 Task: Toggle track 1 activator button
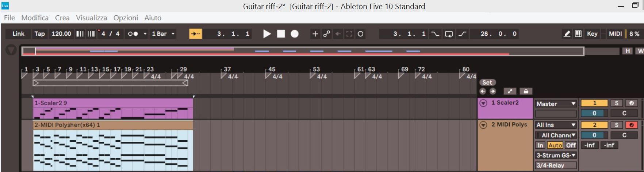(594, 103)
